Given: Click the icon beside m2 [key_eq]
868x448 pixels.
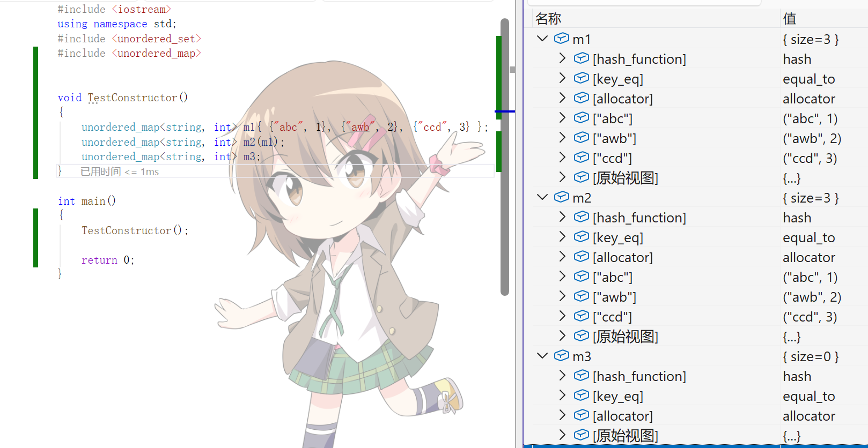Looking at the screenshot, I should point(581,237).
